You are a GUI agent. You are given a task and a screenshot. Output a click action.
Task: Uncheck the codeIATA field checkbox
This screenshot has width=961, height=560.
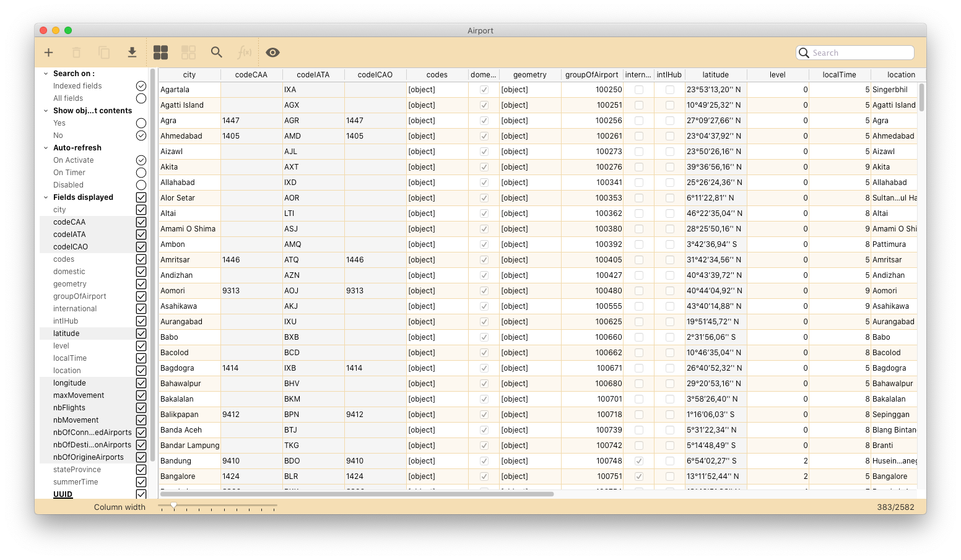click(141, 235)
